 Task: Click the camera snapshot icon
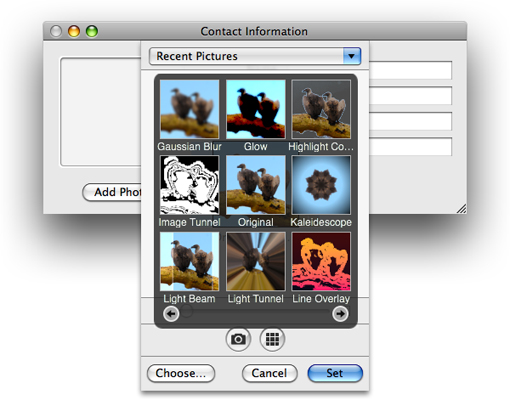238,339
